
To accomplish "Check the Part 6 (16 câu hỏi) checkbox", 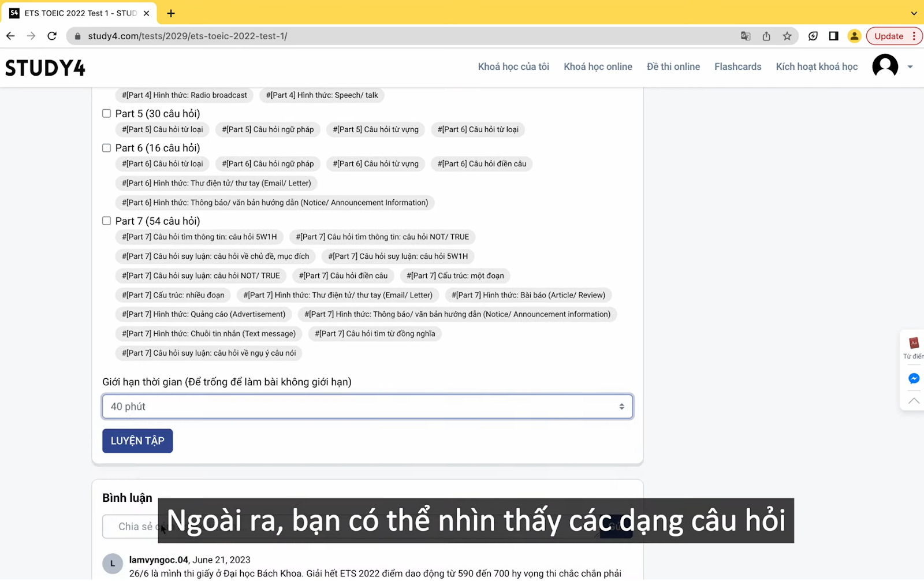I will tap(106, 148).
